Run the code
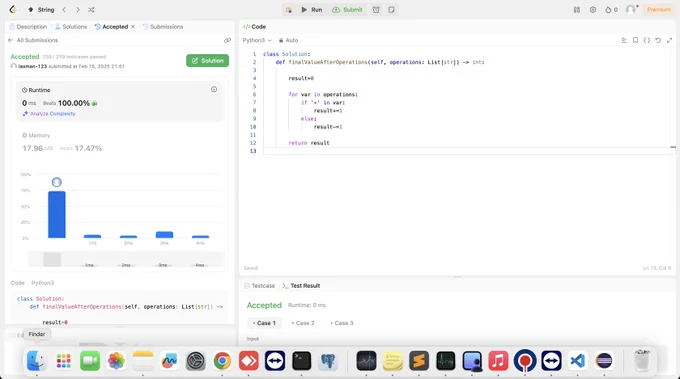The height and width of the screenshot is (379, 680). click(312, 10)
